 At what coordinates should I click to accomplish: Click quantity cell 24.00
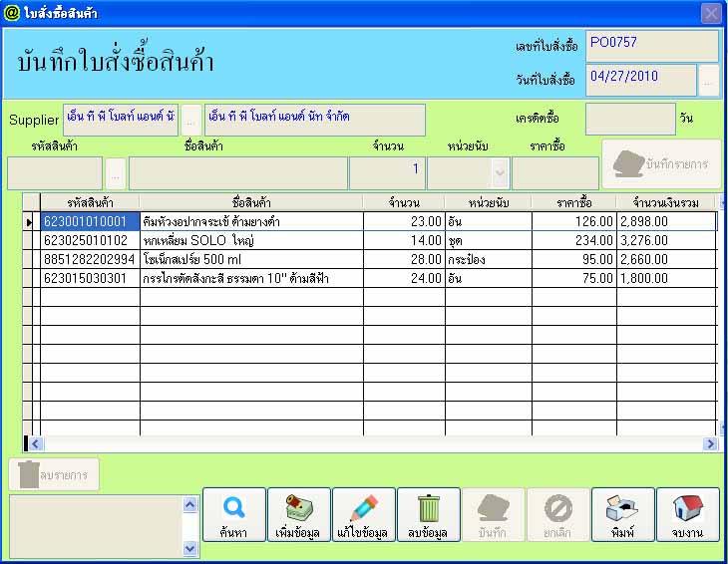tap(404, 279)
